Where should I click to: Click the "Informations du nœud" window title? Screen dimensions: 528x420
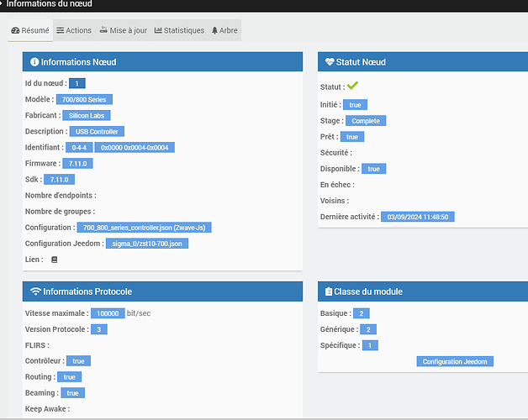[49, 4]
